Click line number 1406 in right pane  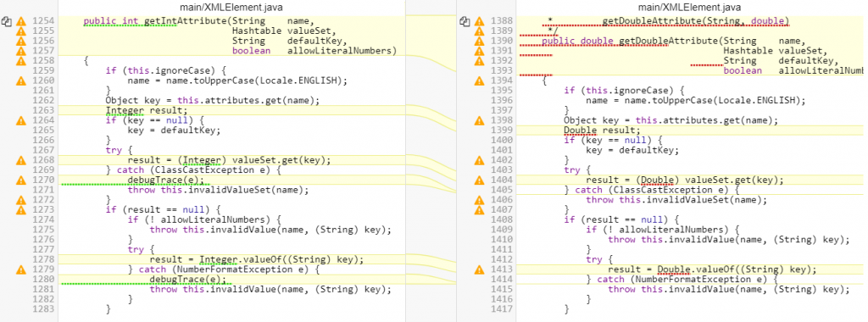tap(501, 200)
